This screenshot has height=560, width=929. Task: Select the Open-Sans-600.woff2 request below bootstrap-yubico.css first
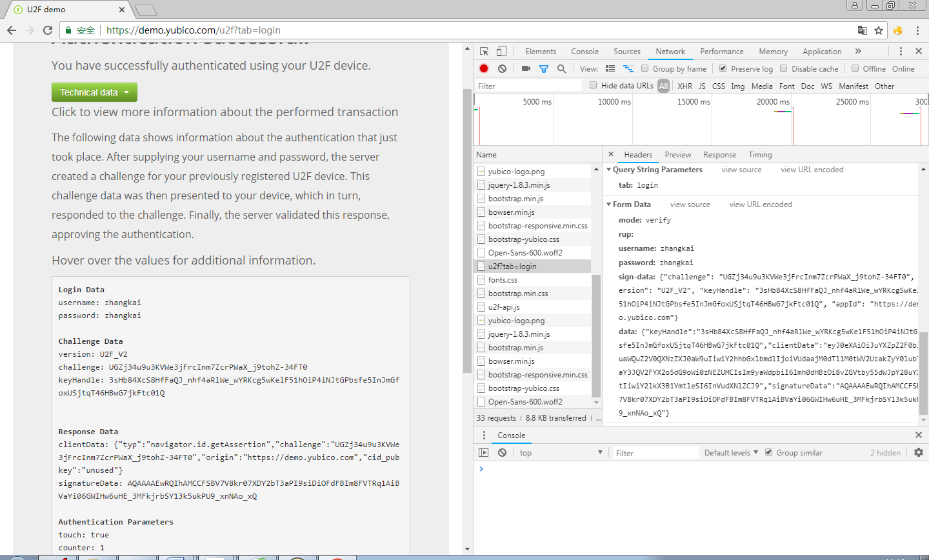tap(532, 253)
